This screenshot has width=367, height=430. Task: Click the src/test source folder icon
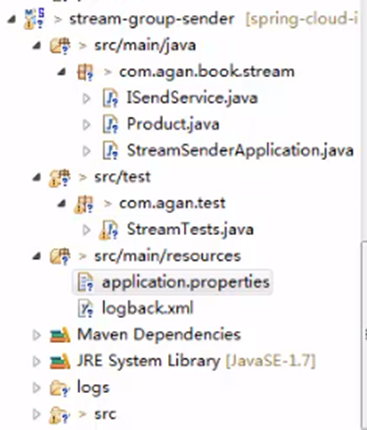pyautogui.click(x=59, y=177)
